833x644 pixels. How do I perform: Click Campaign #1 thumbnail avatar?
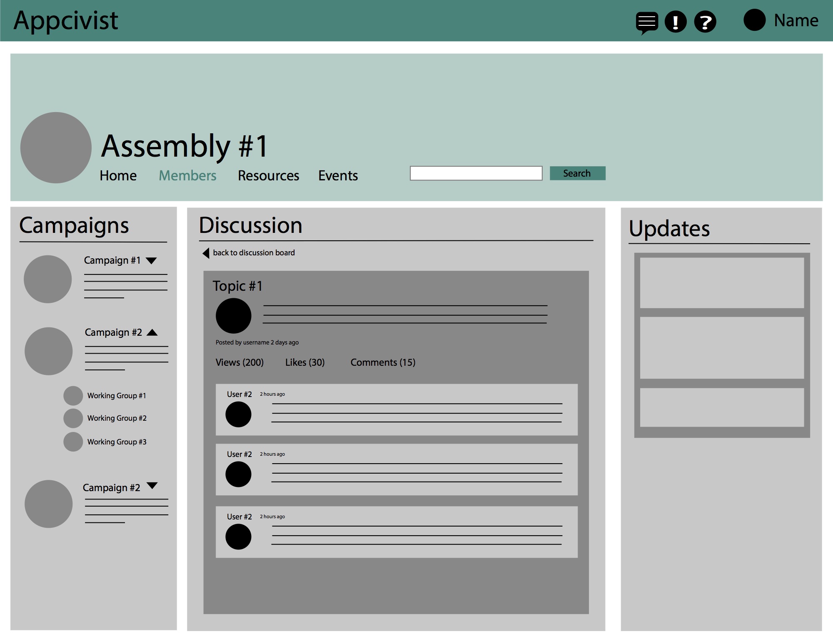48,279
